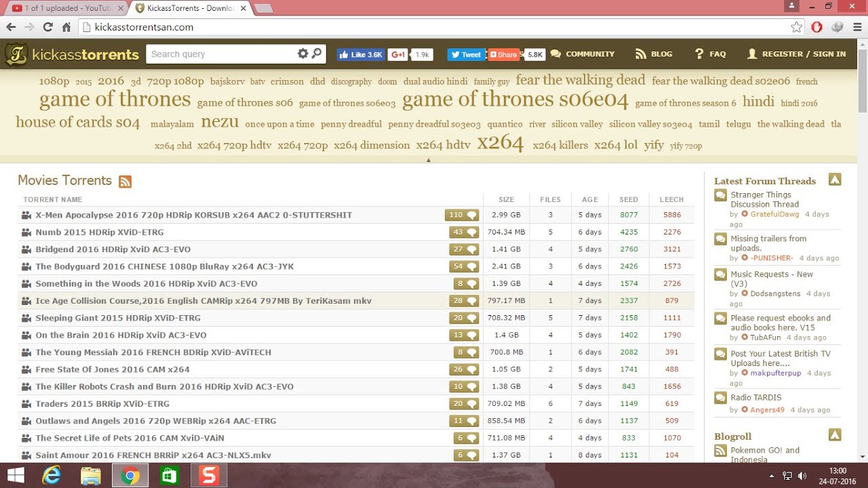Click into the Search query field
This screenshot has height=488, width=868.
click(220, 54)
